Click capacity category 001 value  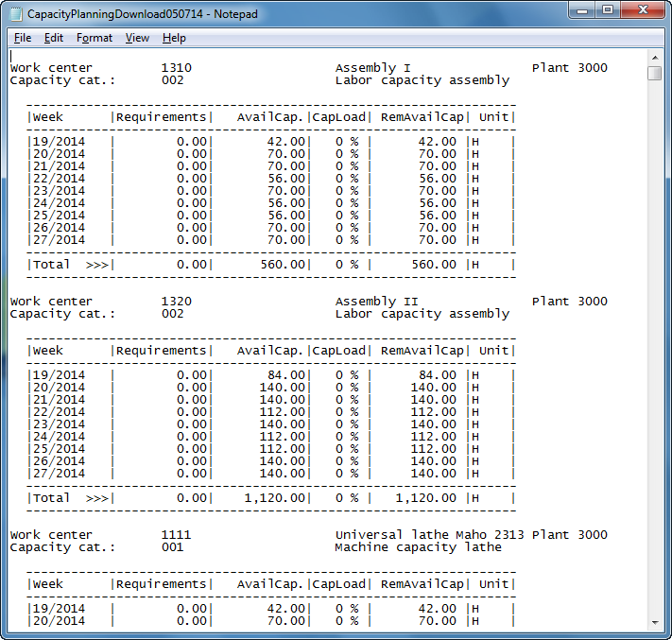tap(172, 547)
